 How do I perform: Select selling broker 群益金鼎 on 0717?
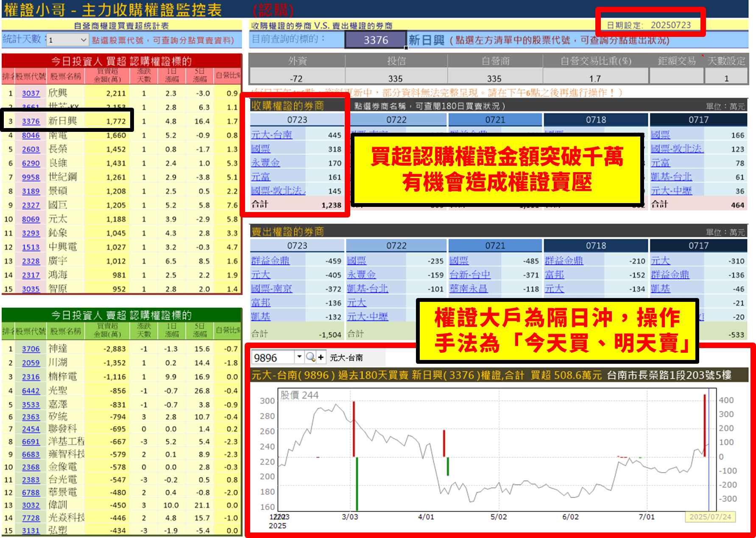pyautogui.click(x=670, y=275)
